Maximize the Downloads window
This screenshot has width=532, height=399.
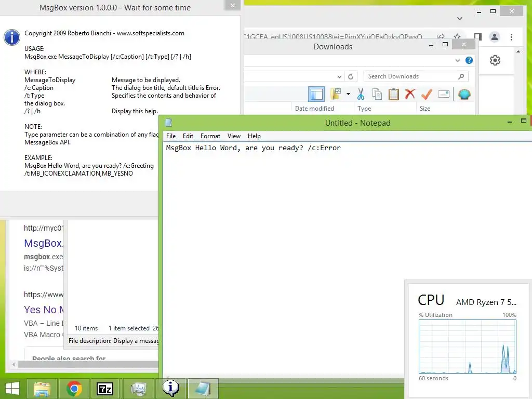(x=445, y=45)
